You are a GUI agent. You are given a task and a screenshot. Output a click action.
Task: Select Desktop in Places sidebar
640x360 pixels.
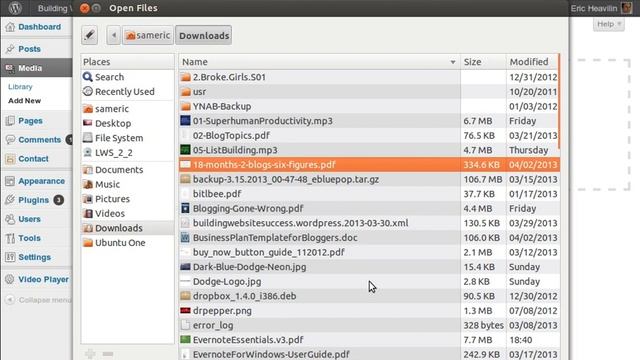[x=127, y=123]
